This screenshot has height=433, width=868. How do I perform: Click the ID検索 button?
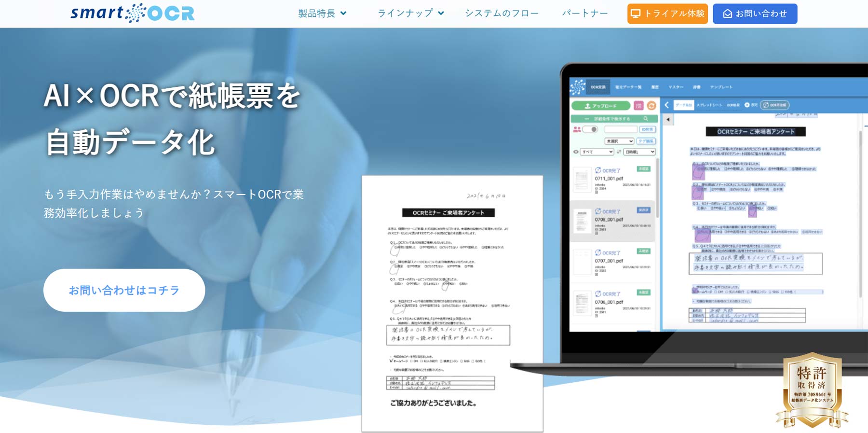click(647, 129)
